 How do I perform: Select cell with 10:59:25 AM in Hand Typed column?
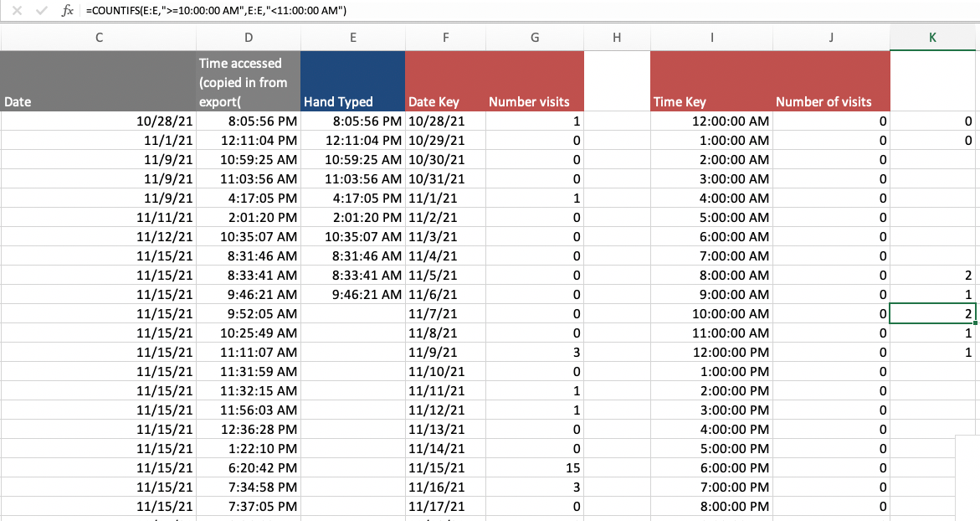(x=353, y=159)
